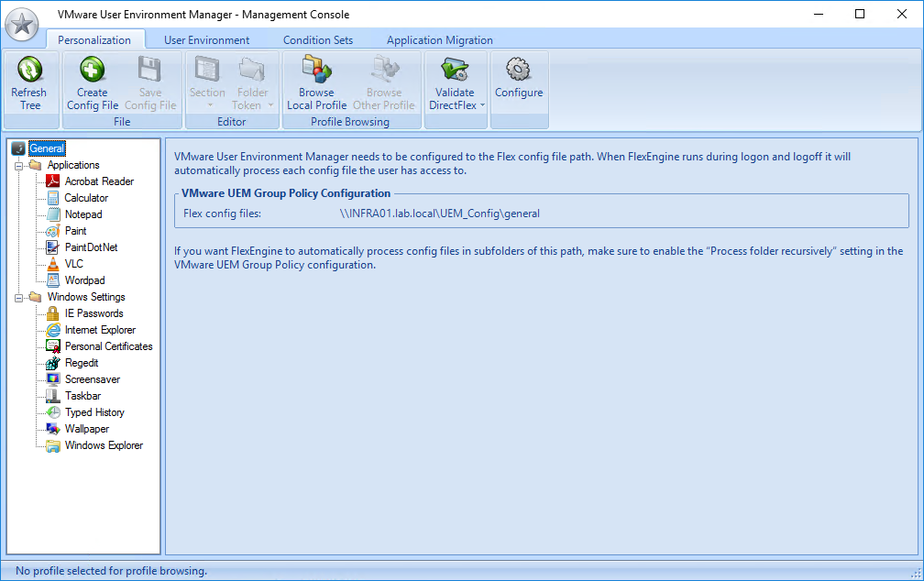924x581 pixels.
Task: Click the IE Passwords lock icon
Action: click(53, 313)
